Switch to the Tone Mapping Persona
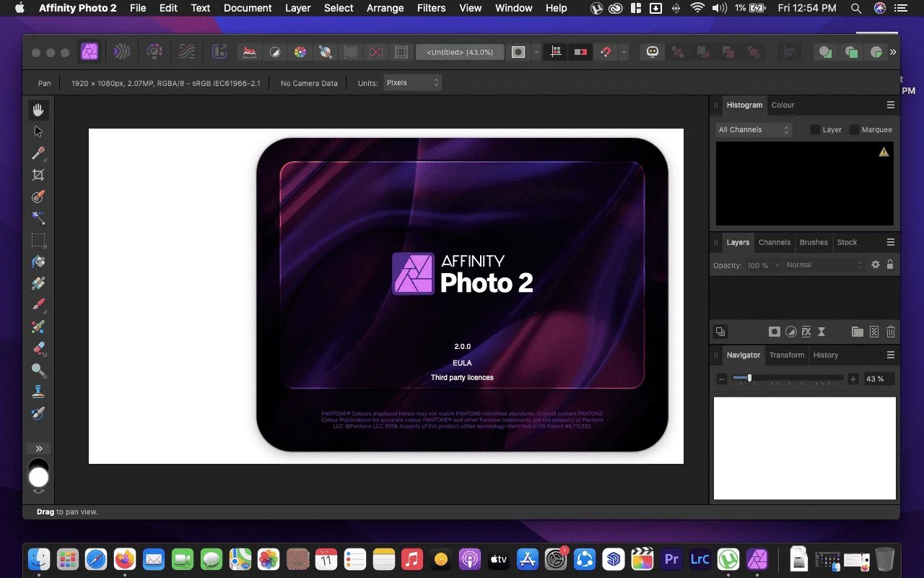924x578 pixels. click(x=186, y=52)
